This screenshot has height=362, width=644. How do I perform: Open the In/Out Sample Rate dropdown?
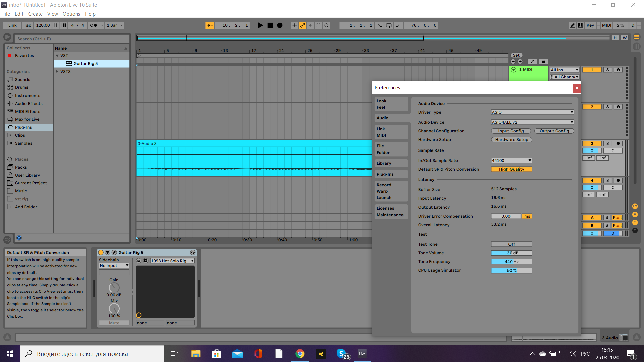(511, 161)
